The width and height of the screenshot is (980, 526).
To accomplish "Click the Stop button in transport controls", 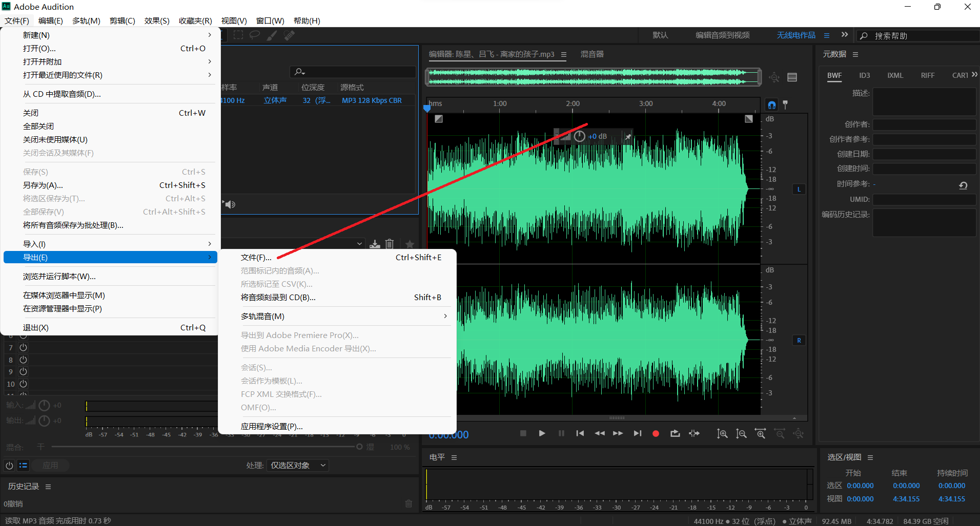I will (x=523, y=433).
